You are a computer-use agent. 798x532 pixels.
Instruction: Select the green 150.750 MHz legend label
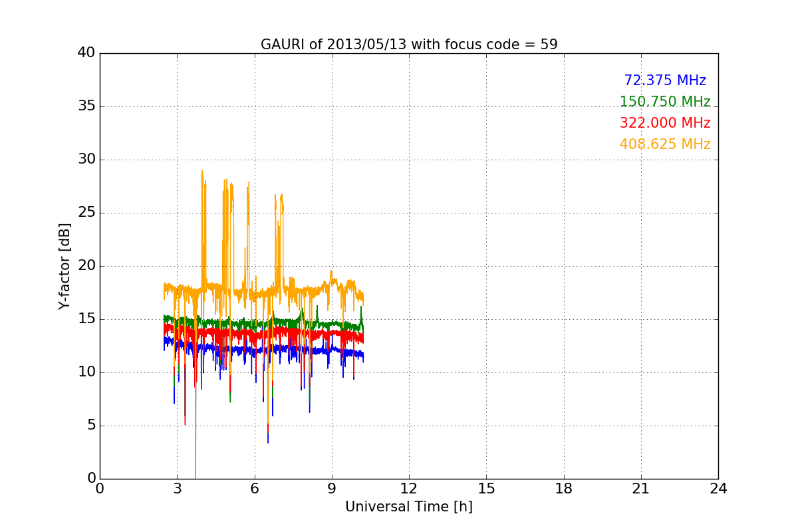[665, 102]
